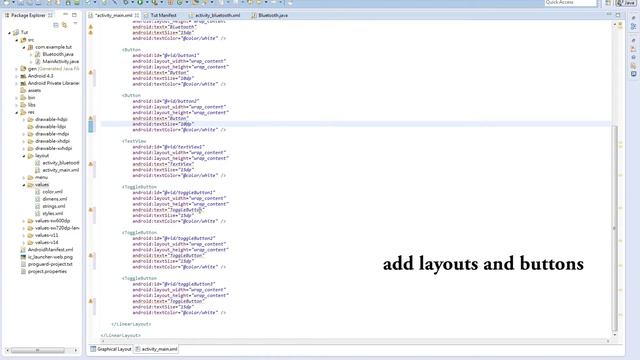Image resolution: width=640 pixels, height=360 pixels.
Task: Select the values-sw720dp-land folder
Action: coord(53,228)
